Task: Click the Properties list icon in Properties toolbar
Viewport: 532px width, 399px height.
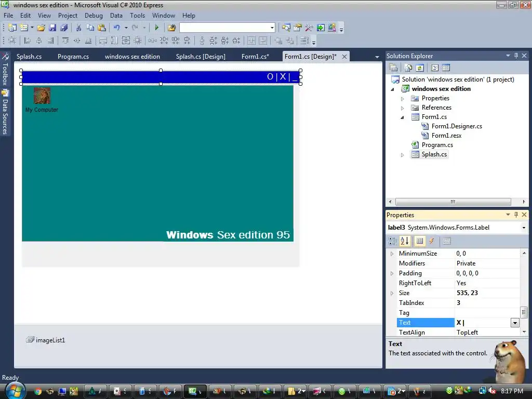Action: [420, 241]
